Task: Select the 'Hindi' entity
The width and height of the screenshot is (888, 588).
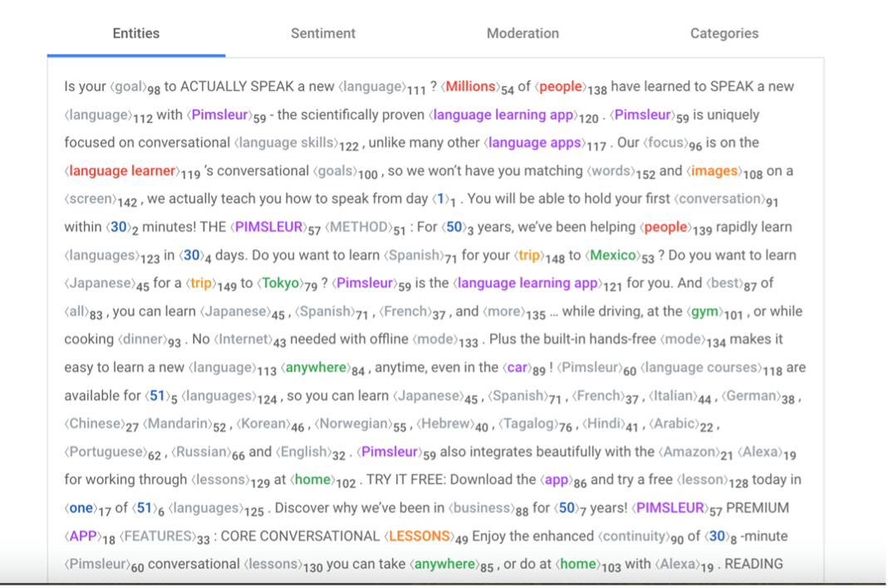Action: pos(602,424)
